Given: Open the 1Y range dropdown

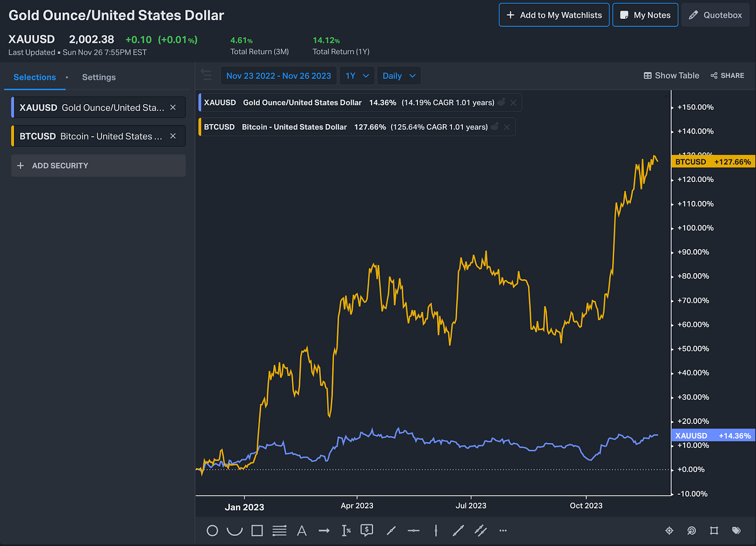Looking at the screenshot, I should point(357,76).
